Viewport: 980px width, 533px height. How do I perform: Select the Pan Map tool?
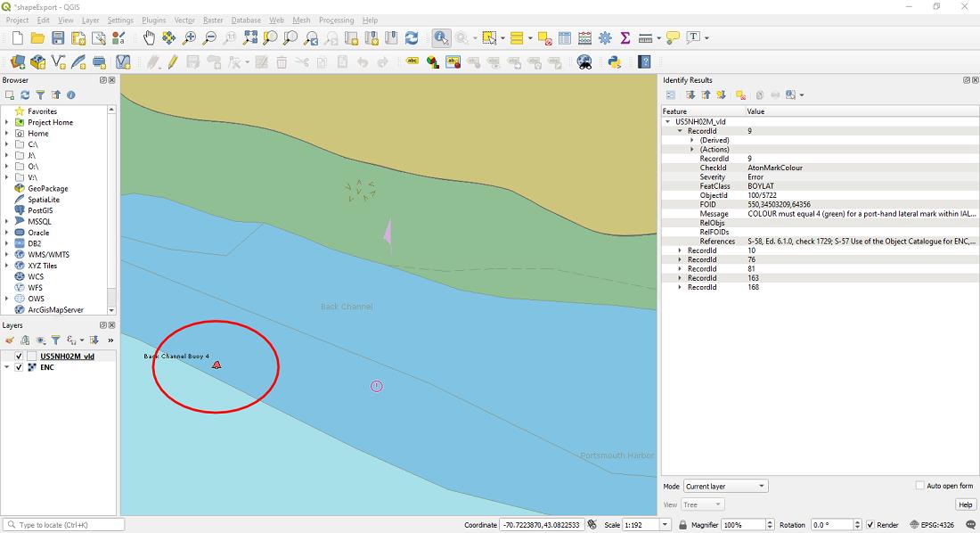[149, 37]
